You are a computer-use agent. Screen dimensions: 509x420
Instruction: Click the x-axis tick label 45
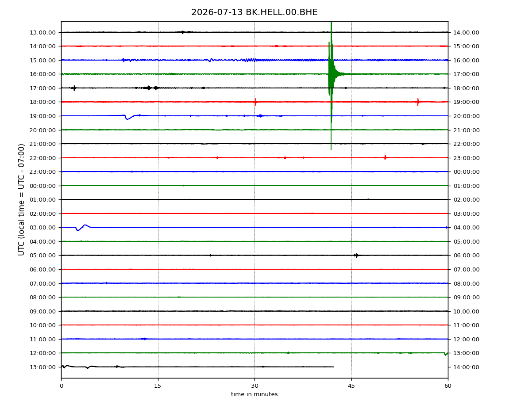(x=351, y=386)
